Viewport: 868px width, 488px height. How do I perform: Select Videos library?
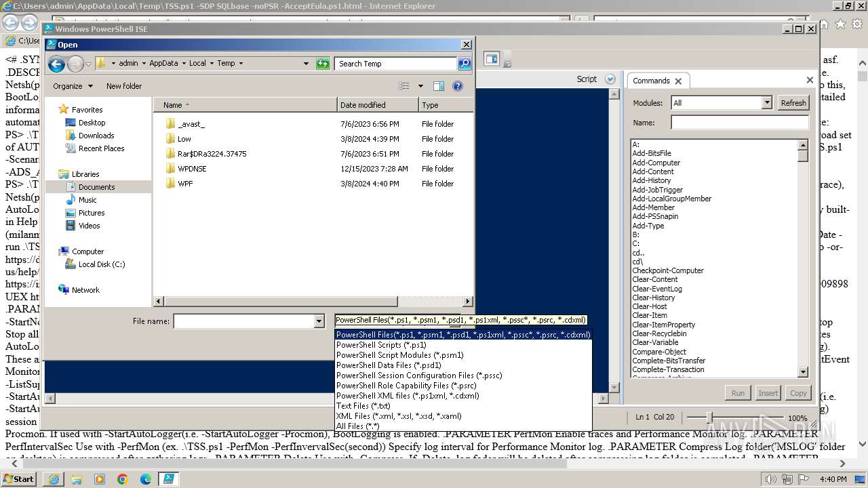click(89, 226)
